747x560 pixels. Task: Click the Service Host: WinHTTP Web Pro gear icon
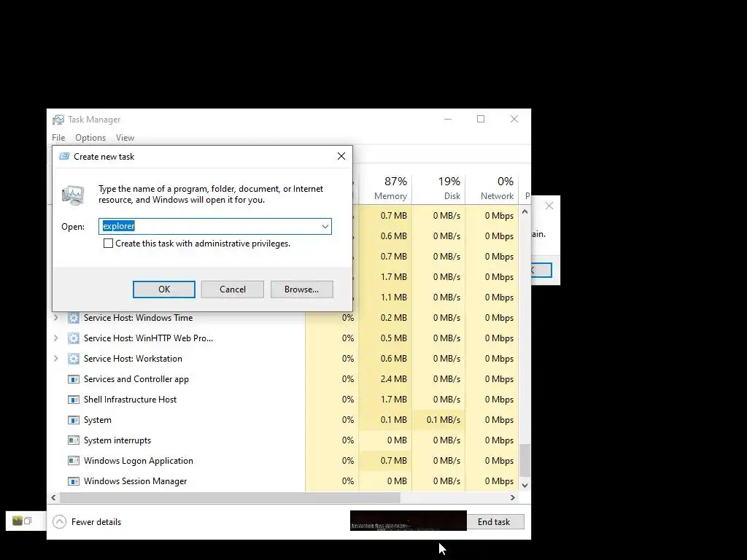pos(74,338)
